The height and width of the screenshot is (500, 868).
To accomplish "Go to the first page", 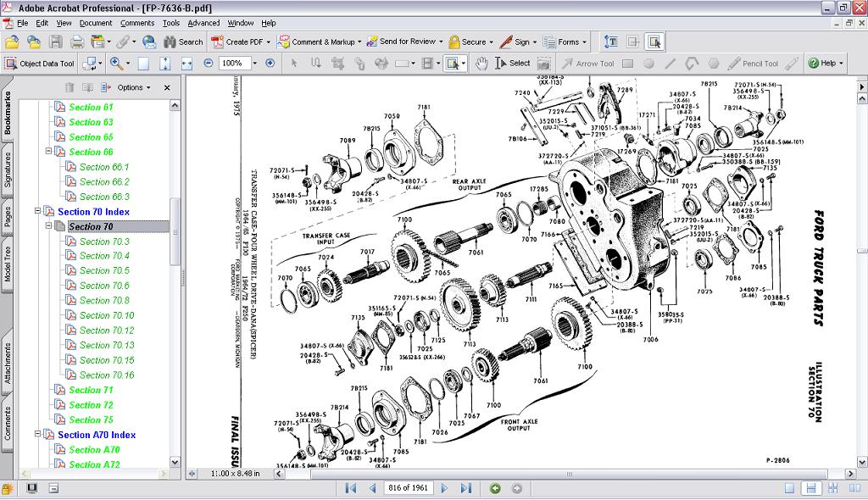I will (351, 488).
